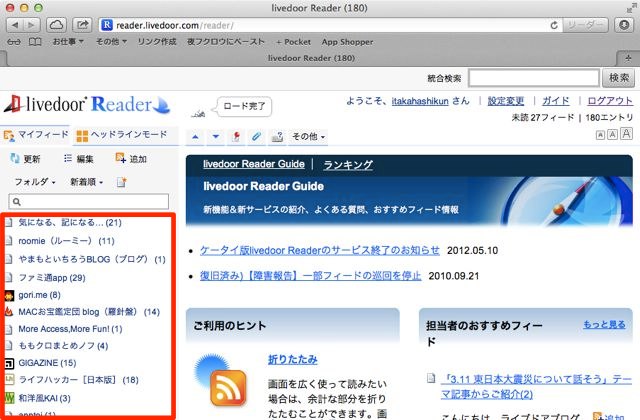The image size is (640, 420).
Task: Go forward with Safari's forward arrow
Action: (x=31, y=25)
